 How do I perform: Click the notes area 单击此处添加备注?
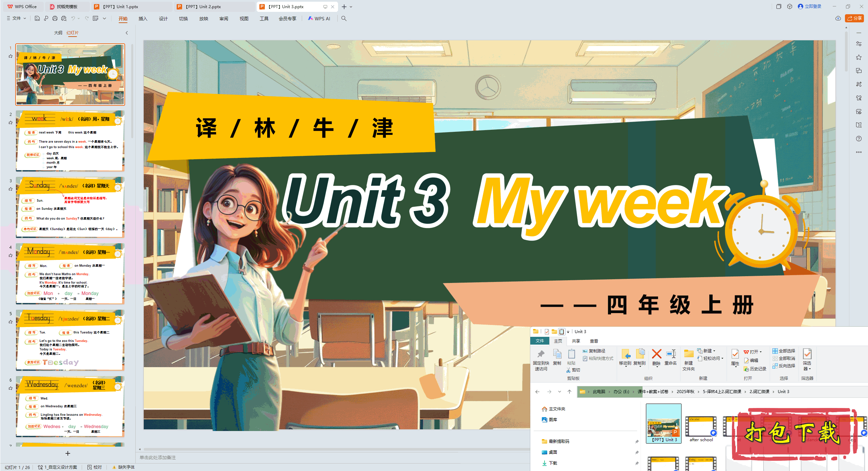tap(158, 457)
